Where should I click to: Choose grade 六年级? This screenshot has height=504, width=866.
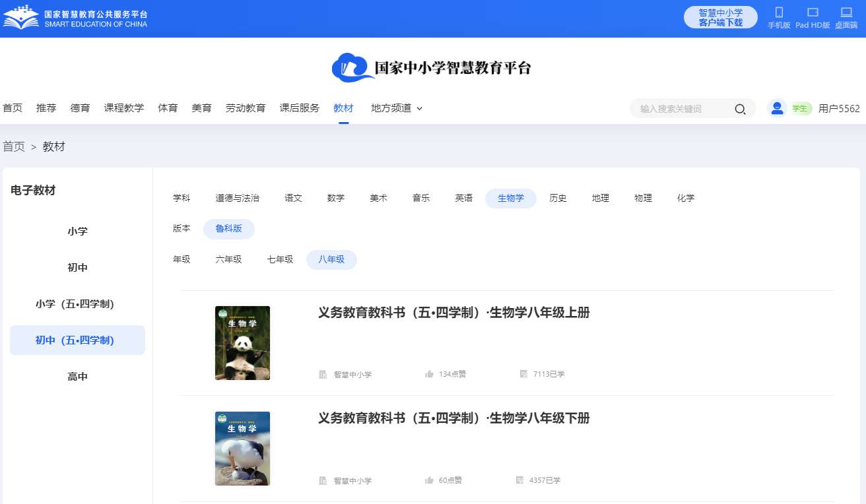pos(229,260)
